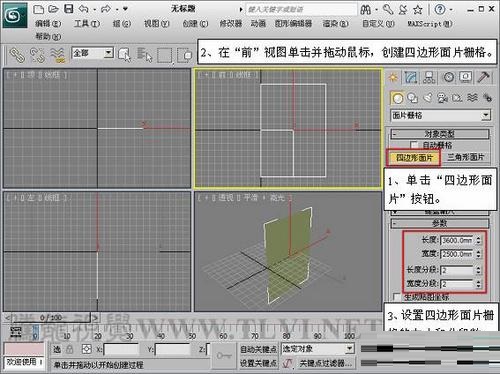Click the Select and Link chain icon
Screen dimensions: 500x374
[x=17, y=55]
